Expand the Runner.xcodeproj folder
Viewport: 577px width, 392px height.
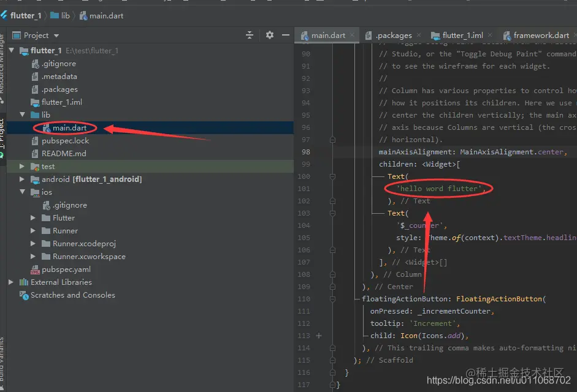[x=32, y=243]
